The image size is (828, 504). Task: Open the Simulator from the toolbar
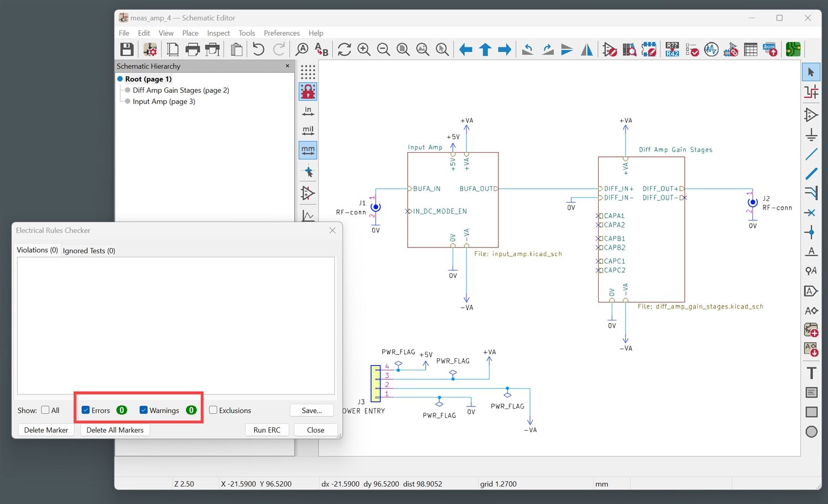(711, 49)
